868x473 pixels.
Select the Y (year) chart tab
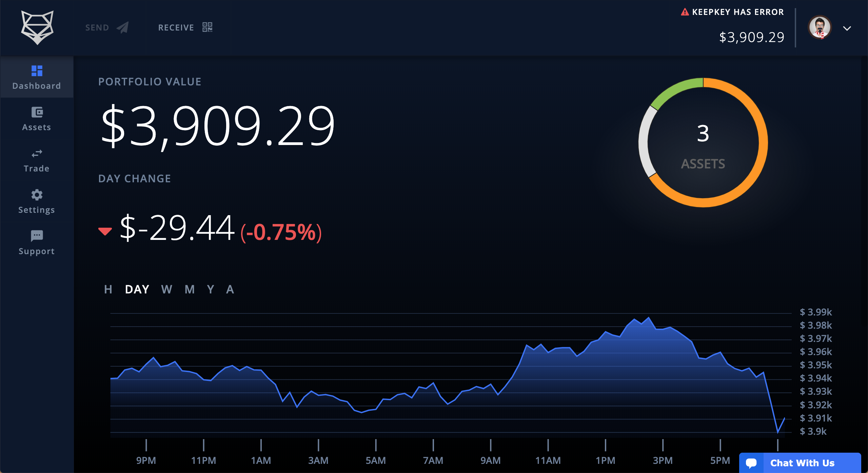click(x=211, y=289)
